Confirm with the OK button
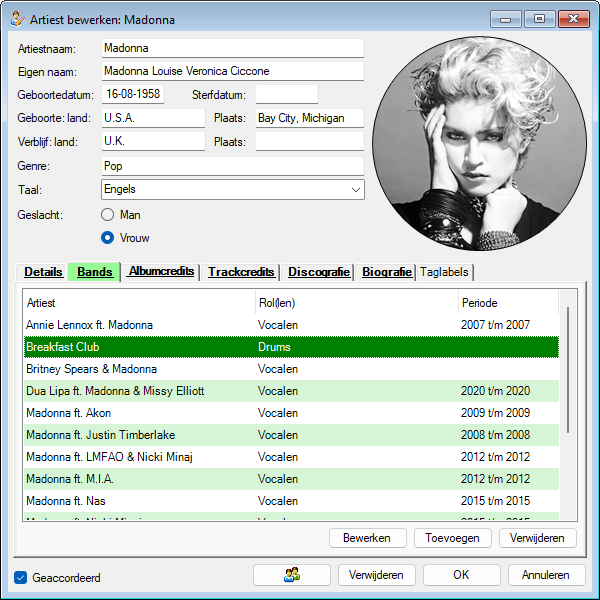 461,575
